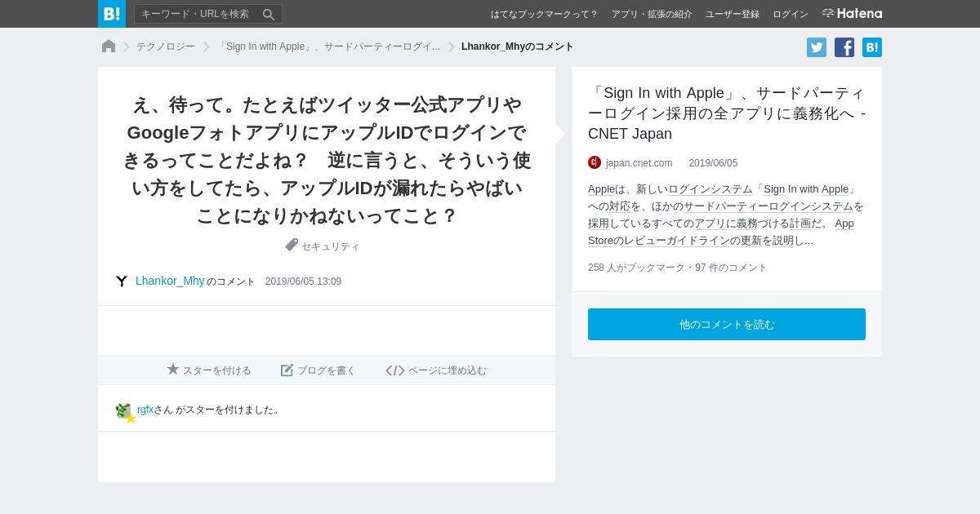Open Lhankor_Mhy user avatar
This screenshot has height=514, width=980.
click(122, 281)
